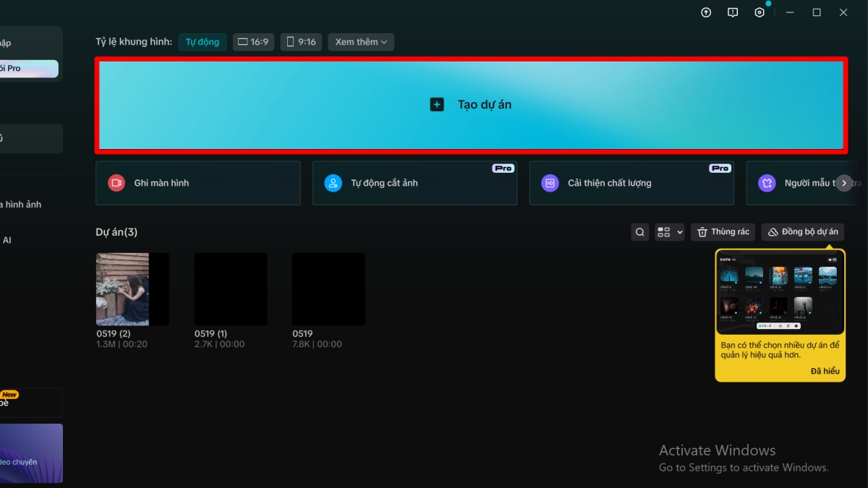Enable the 16:9 aspect ratio
The image size is (868, 488).
point(253,41)
